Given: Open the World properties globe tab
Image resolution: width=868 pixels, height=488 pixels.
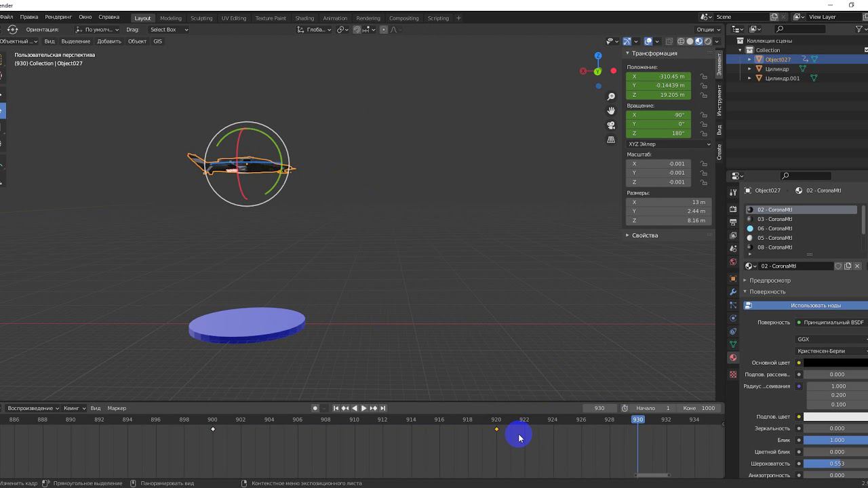Looking at the screenshot, I should pos(733,262).
